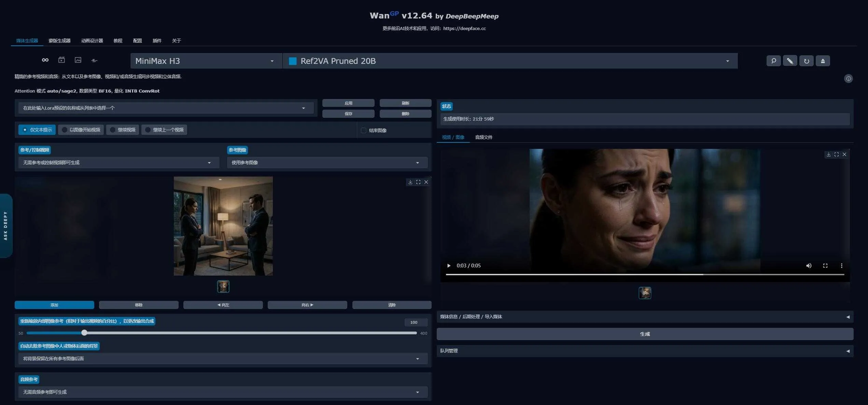Close the reference image gallery preview
This screenshot has height=405, width=868.
coord(426,182)
